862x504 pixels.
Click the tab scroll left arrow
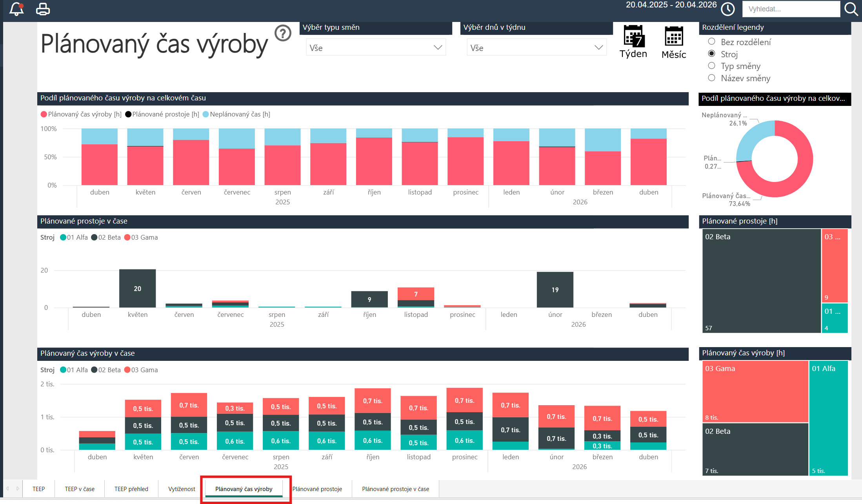pos(7,489)
